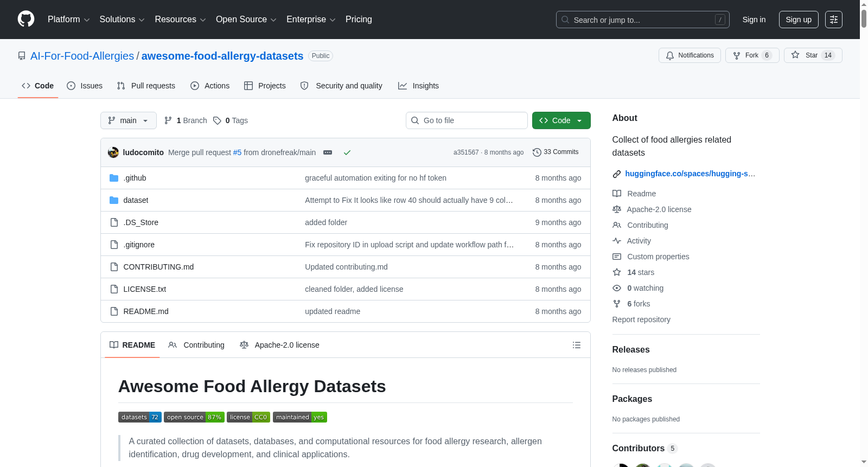Expand the Platform menu
The image size is (868, 467).
pos(68,20)
